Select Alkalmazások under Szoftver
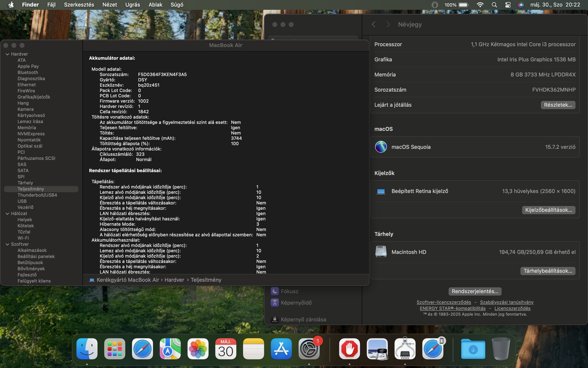This screenshot has height=368, width=588. (x=32, y=250)
